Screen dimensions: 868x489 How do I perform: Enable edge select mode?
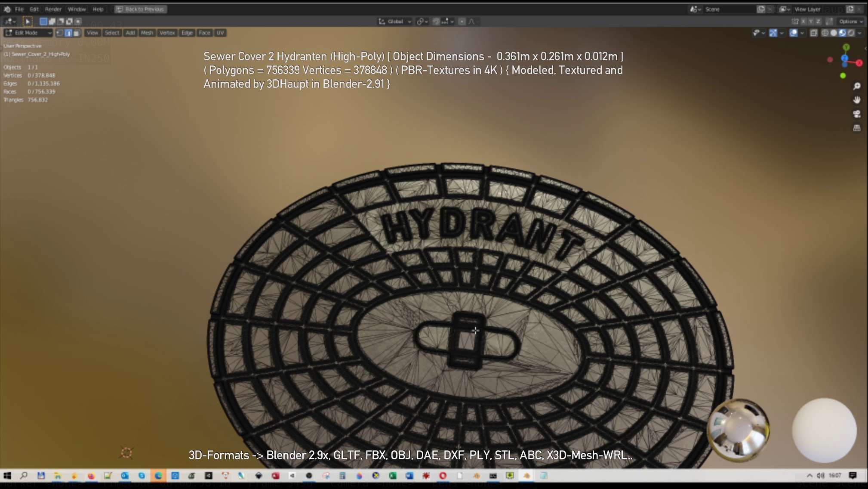coord(68,33)
